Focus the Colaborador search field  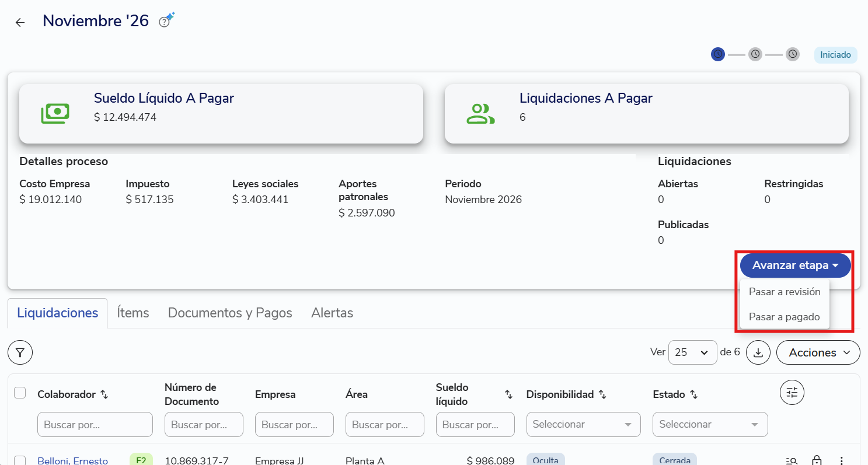click(x=95, y=424)
